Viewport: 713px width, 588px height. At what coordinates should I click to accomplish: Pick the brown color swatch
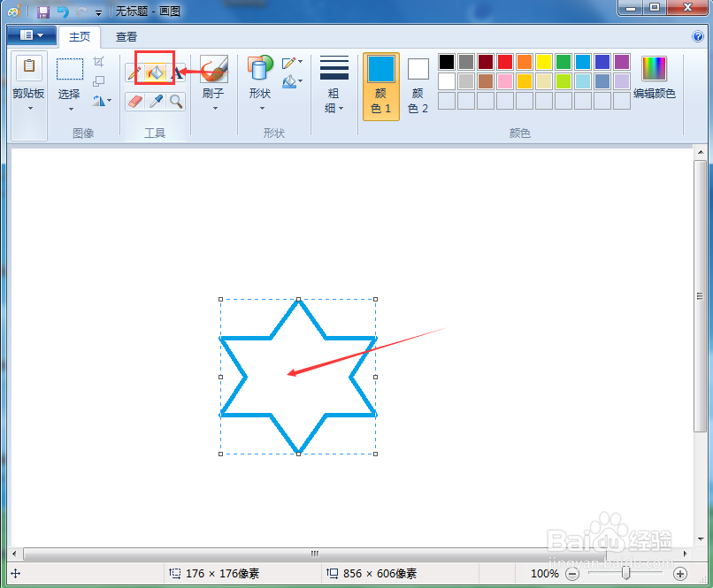pyautogui.click(x=486, y=81)
